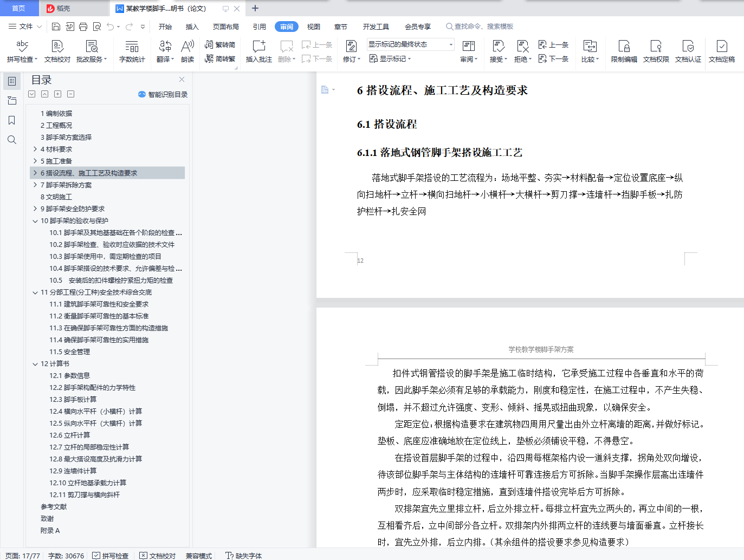The height and width of the screenshot is (560, 744).
Task: Click the Save icon in quick access toolbar
Action: tap(56, 27)
